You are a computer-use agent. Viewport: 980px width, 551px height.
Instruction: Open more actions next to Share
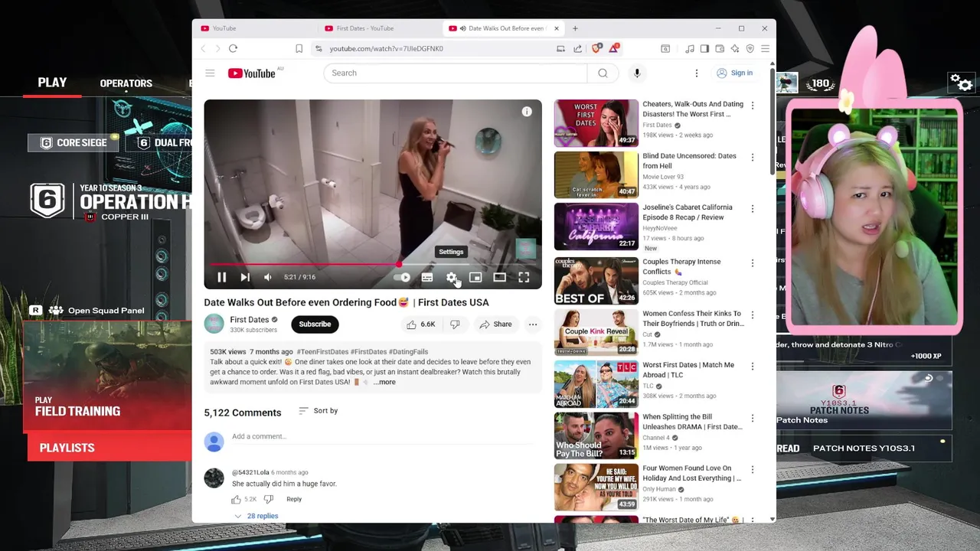pyautogui.click(x=533, y=324)
